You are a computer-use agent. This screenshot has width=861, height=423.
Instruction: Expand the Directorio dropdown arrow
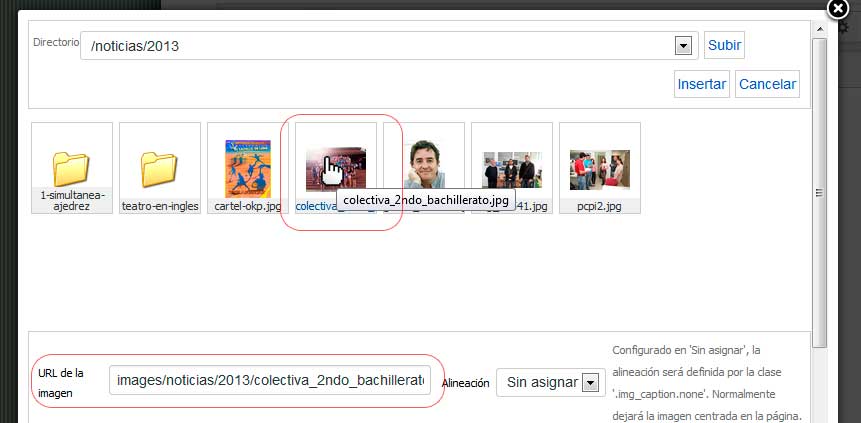684,46
